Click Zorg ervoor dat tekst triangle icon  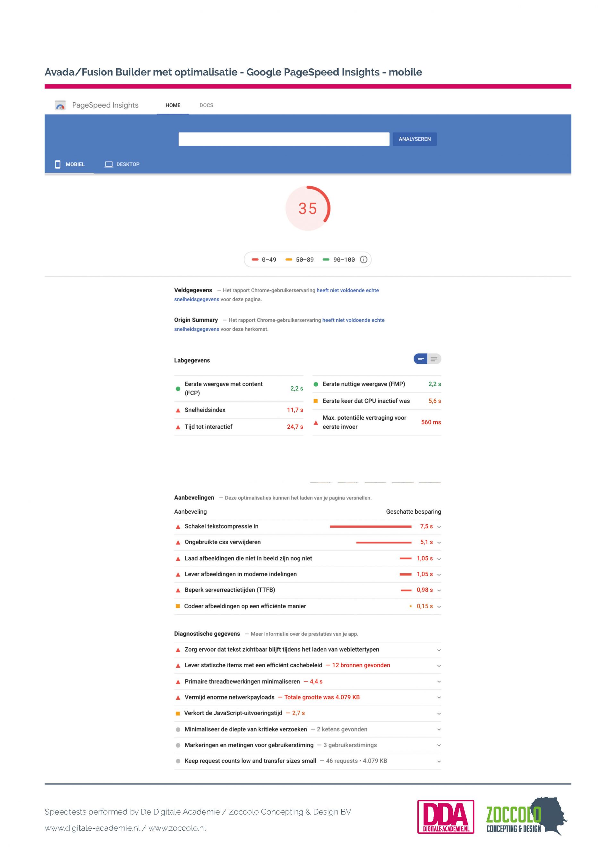coord(178,650)
